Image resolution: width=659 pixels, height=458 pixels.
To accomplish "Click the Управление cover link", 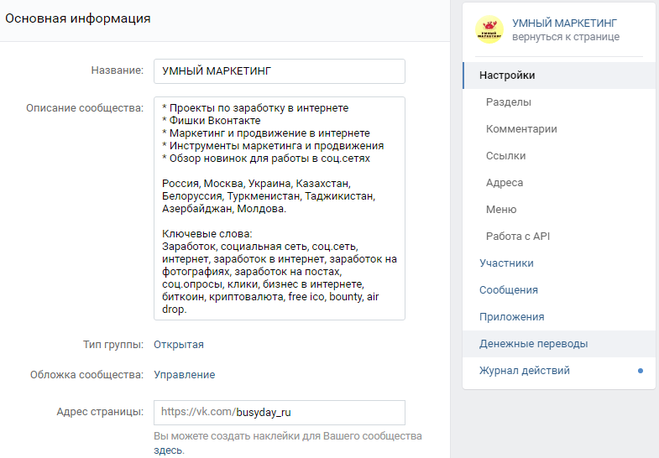I will [x=183, y=375].
